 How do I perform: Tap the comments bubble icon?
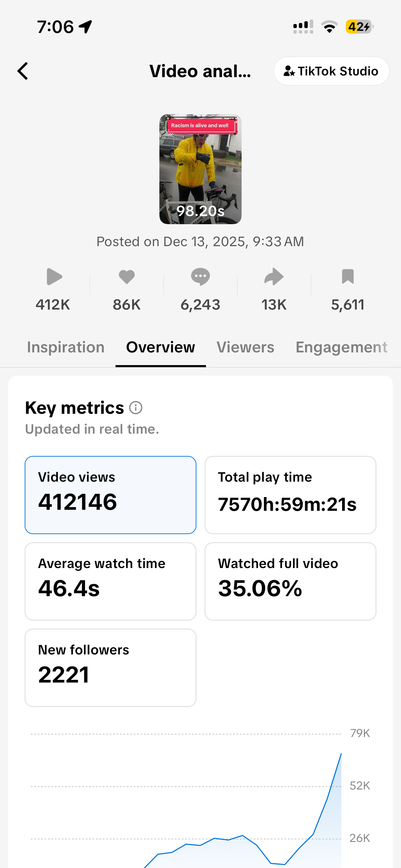200,277
